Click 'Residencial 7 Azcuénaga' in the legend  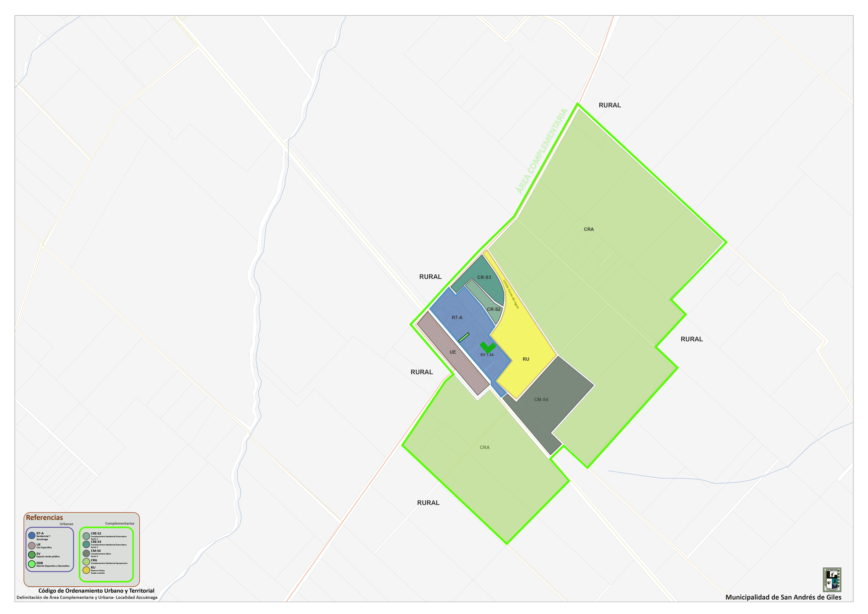pyautogui.click(x=43, y=538)
